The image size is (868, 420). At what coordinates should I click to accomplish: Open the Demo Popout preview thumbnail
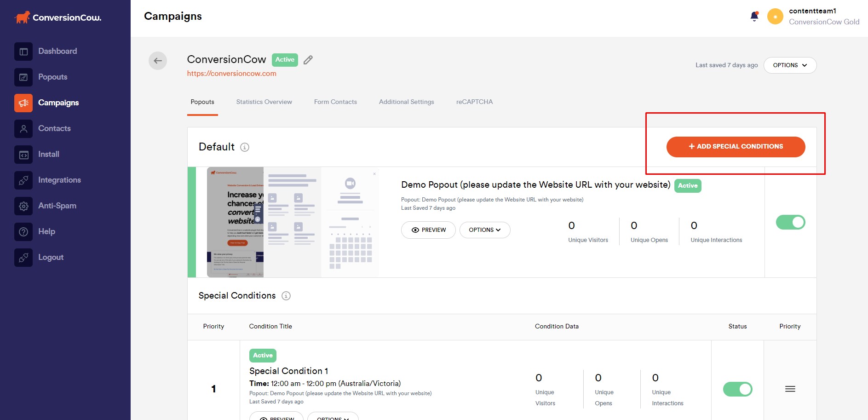[x=293, y=222]
